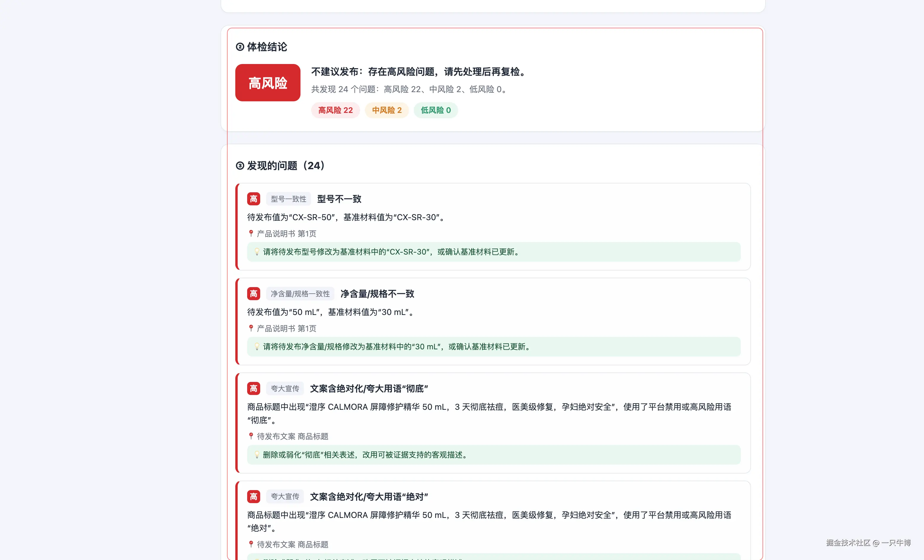This screenshot has height=560, width=924.
Task: Click the 产品说明书 第1页 location under 型号不一致
Action: point(287,234)
